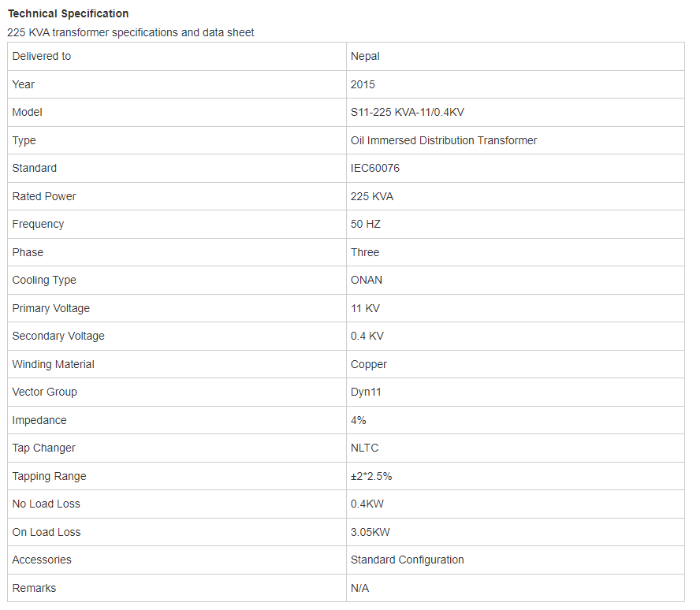Select the ONAN cooling type value

pyautogui.click(x=367, y=280)
